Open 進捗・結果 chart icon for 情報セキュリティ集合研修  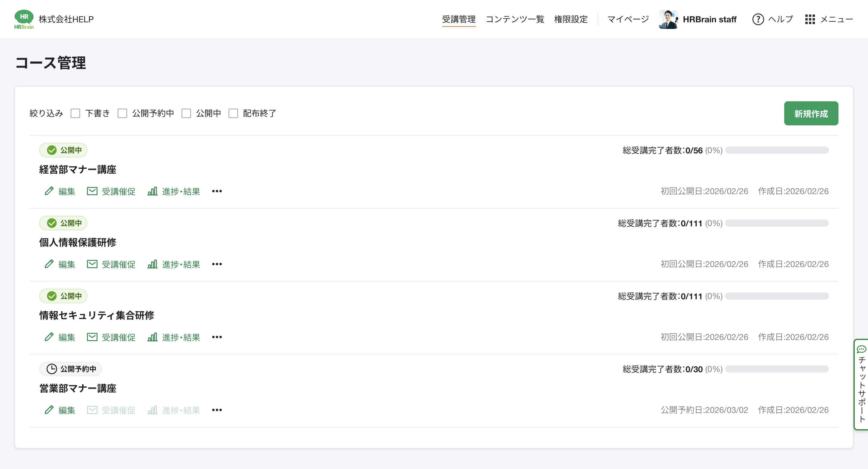pyautogui.click(x=152, y=337)
